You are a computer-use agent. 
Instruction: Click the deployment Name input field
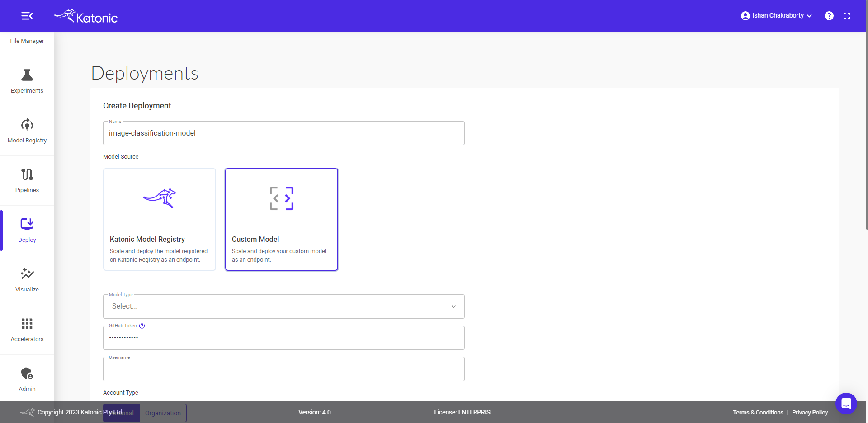pos(284,133)
